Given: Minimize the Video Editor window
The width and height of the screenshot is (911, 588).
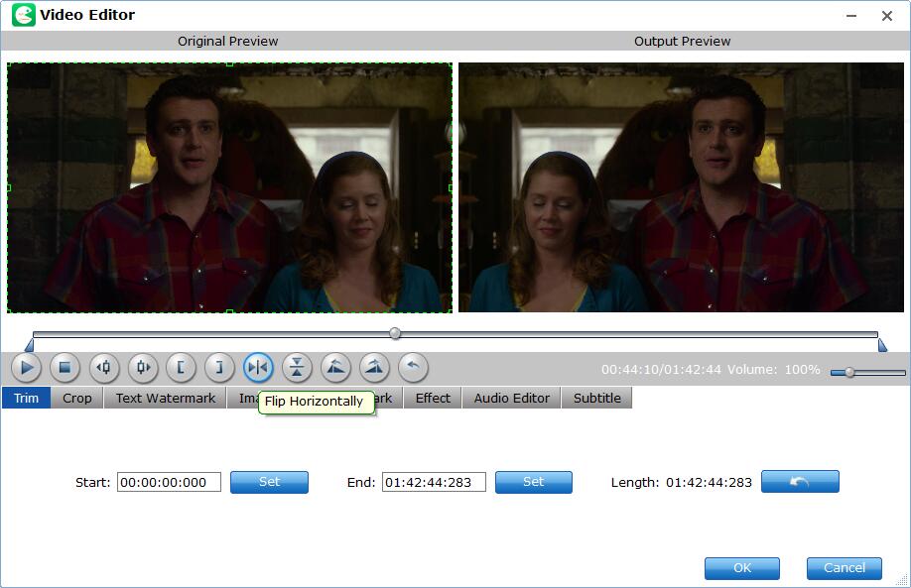Looking at the screenshot, I should click(851, 16).
